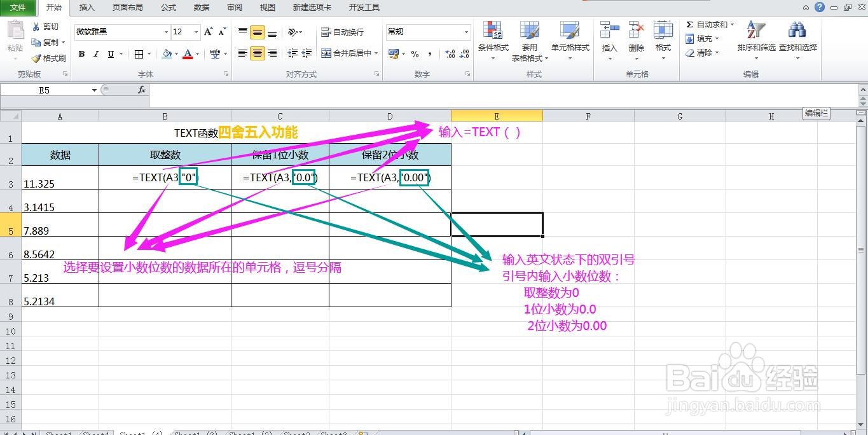Click the Excel Help question mark

(820, 8)
